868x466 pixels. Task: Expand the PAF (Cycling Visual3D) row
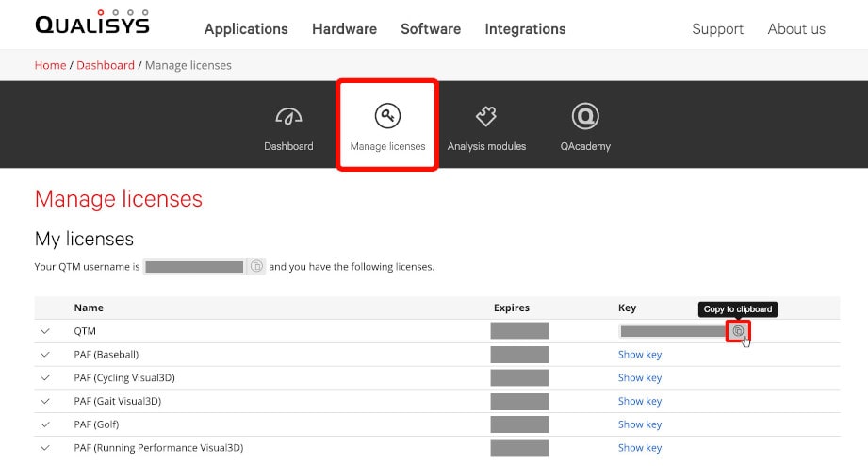[x=45, y=378]
